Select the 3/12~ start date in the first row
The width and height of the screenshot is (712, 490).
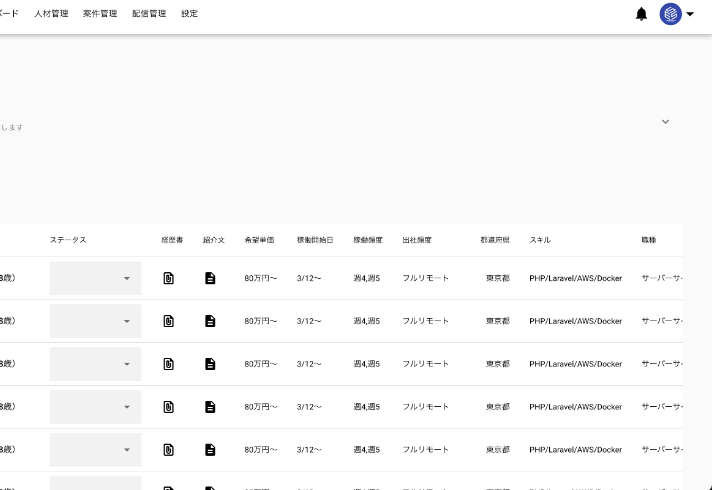[309, 278]
